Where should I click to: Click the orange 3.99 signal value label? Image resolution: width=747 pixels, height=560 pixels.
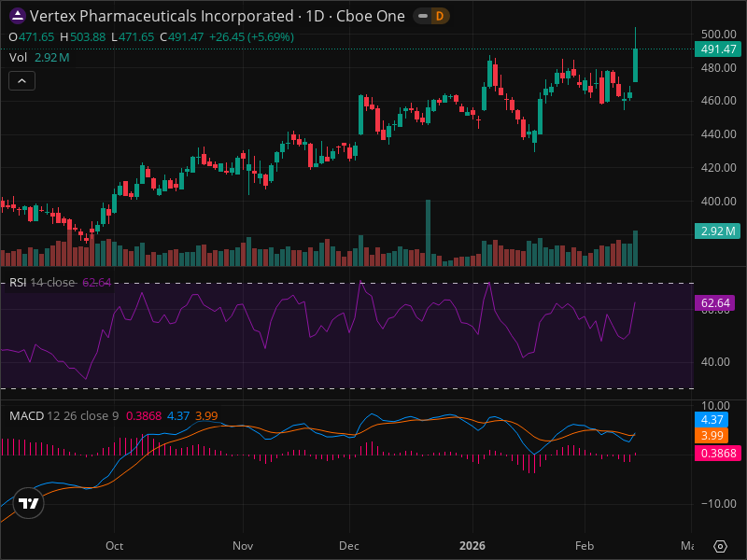712,435
